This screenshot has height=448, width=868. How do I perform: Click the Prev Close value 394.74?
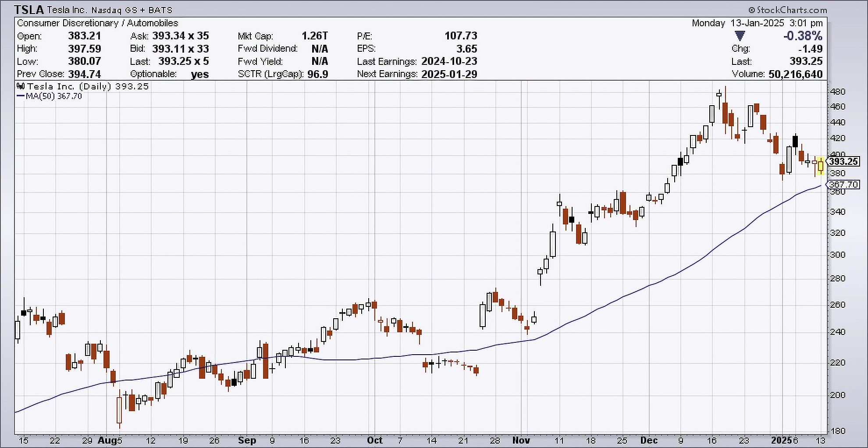[84, 74]
